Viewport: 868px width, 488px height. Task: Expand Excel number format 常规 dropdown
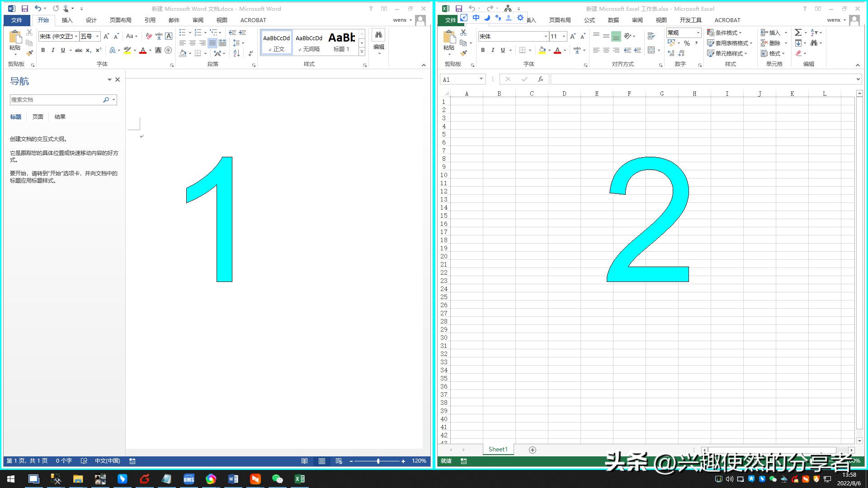pyautogui.click(x=698, y=33)
